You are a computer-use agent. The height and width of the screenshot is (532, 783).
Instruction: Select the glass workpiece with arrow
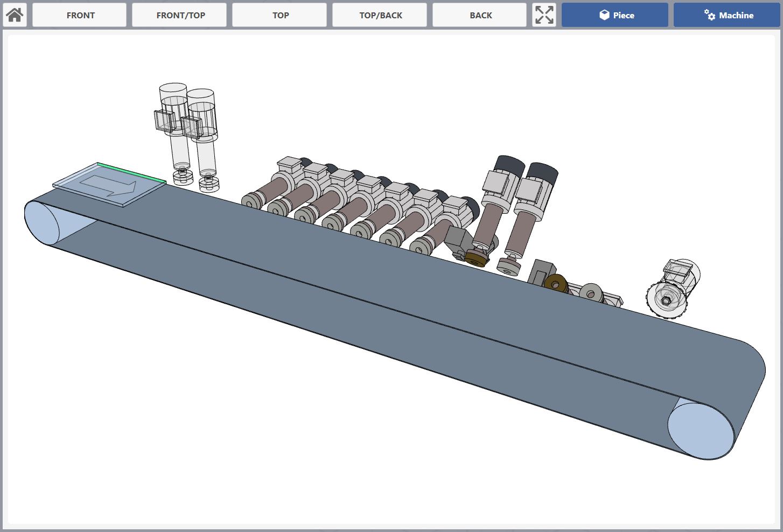click(x=109, y=185)
